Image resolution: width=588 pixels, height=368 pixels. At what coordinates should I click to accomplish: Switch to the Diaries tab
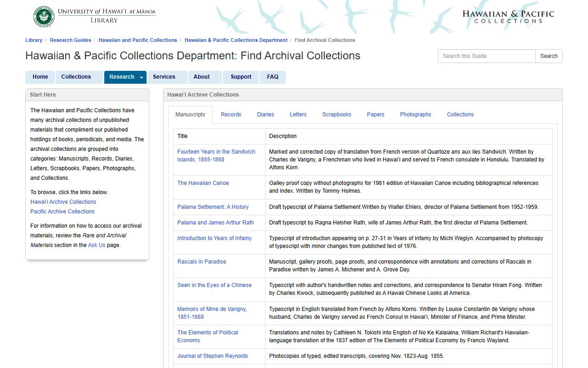(266, 115)
